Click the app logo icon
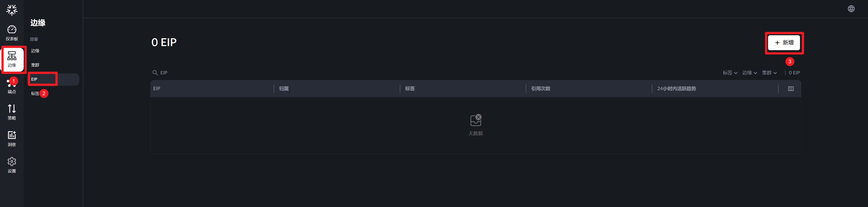Viewport: 868px width, 207px height. [12, 10]
